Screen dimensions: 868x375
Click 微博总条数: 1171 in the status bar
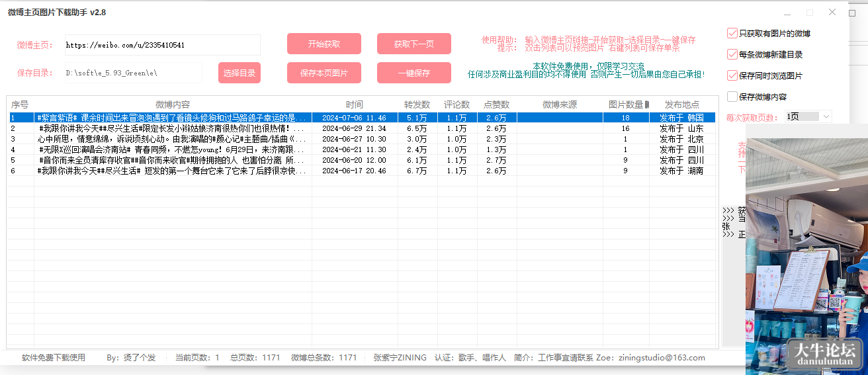click(x=324, y=358)
